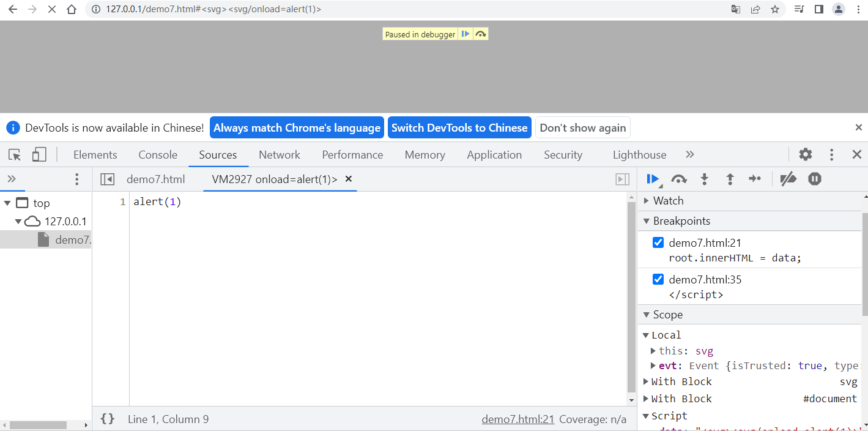Open the Application tab
This screenshot has width=868, height=431.
point(494,155)
